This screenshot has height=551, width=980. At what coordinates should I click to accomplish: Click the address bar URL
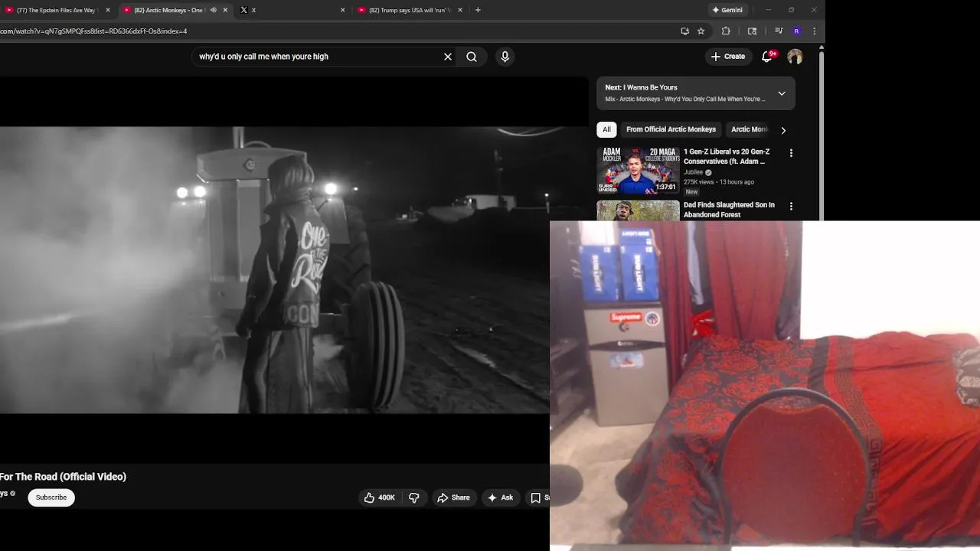point(93,31)
